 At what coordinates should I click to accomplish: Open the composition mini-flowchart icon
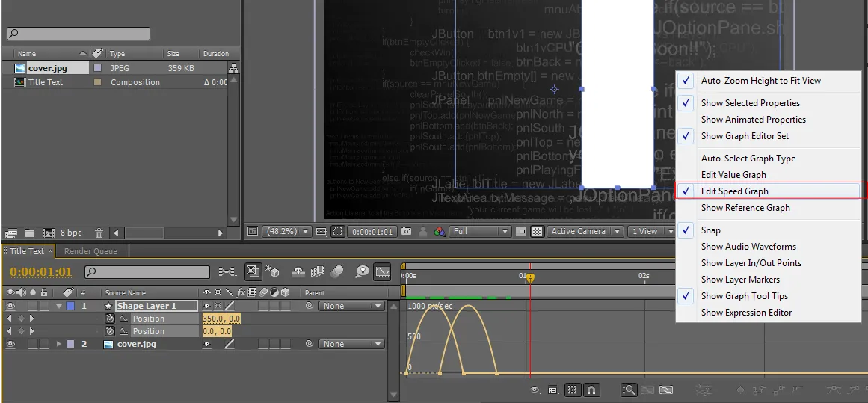coord(227,271)
